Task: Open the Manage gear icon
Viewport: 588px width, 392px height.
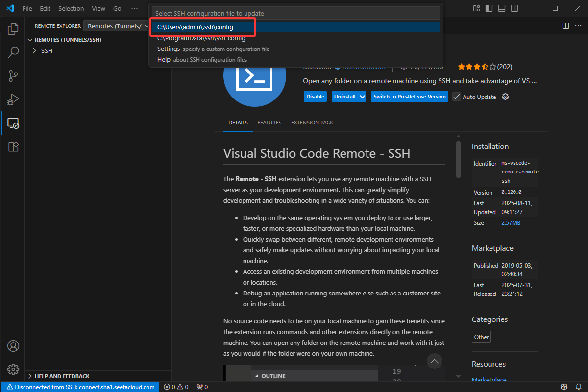Action: (13, 369)
